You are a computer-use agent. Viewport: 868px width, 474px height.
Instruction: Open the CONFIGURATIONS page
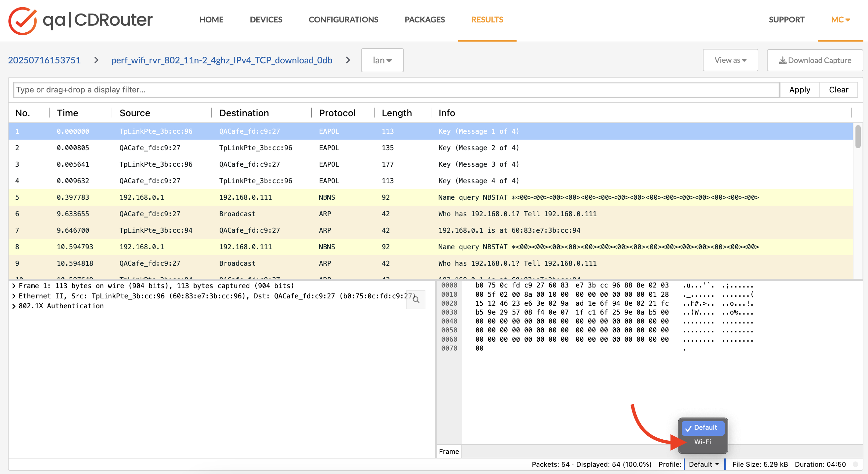tap(344, 19)
